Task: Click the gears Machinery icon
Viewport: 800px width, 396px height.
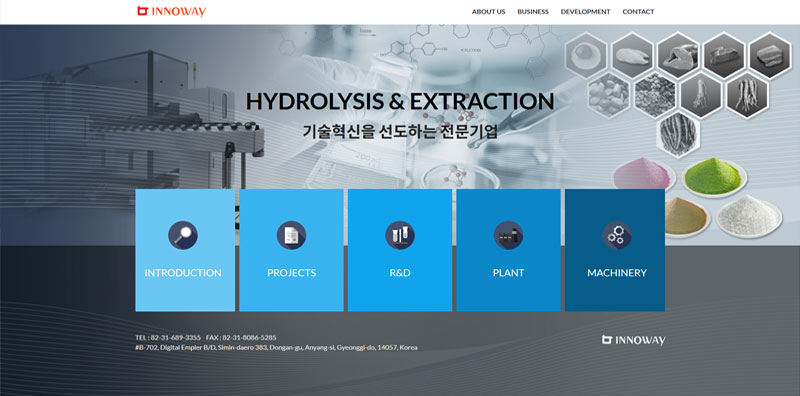Action: click(x=617, y=235)
